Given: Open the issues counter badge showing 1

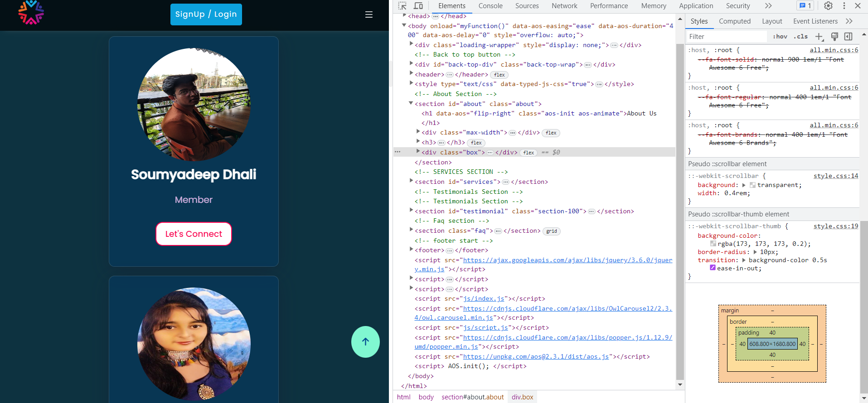Looking at the screenshot, I should tap(805, 6).
